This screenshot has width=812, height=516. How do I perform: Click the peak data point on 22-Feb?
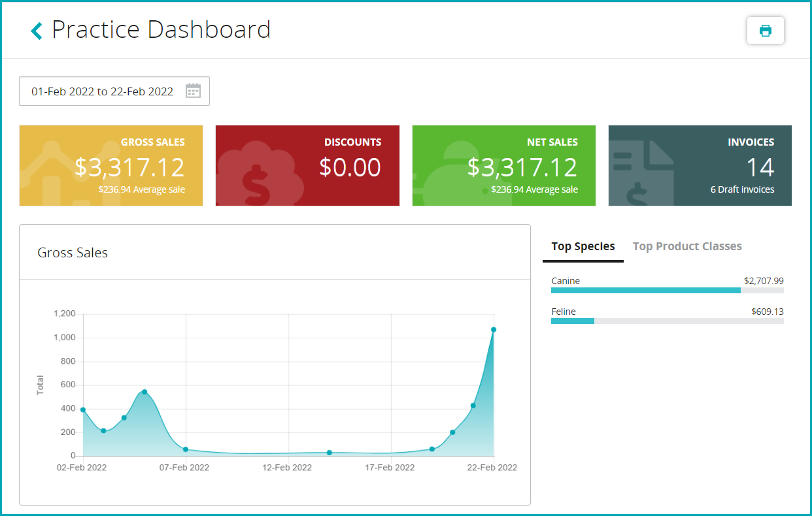[x=494, y=330]
